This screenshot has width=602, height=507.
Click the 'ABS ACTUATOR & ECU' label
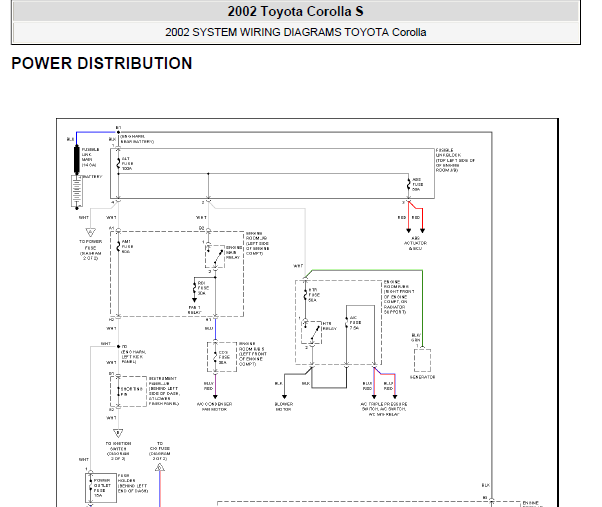click(415, 243)
